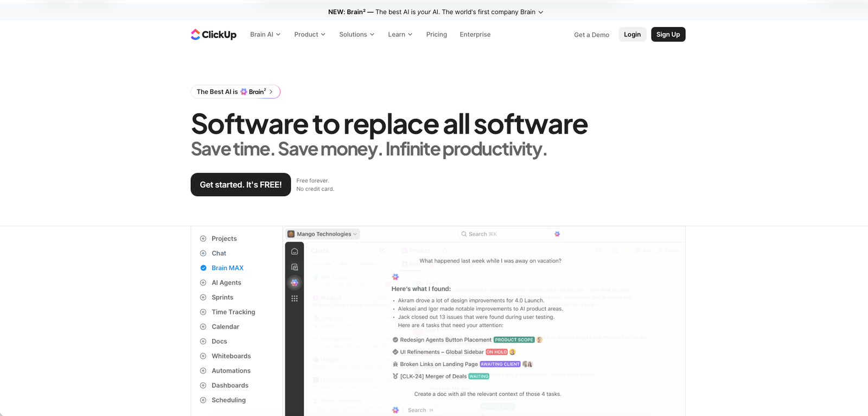Open the home icon in dark rail
This screenshot has width=868, height=416.
coord(295,251)
